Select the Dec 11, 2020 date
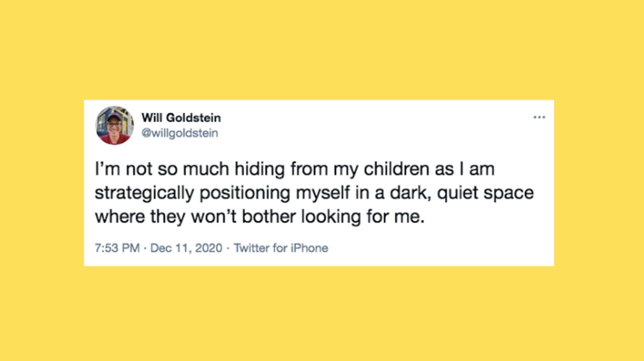The image size is (644, 361). pyautogui.click(x=186, y=248)
